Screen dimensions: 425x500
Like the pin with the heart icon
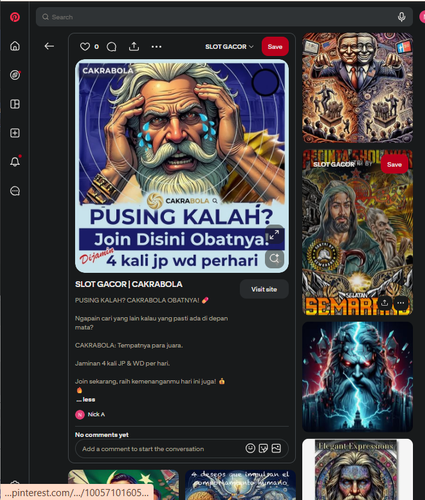[85, 47]
